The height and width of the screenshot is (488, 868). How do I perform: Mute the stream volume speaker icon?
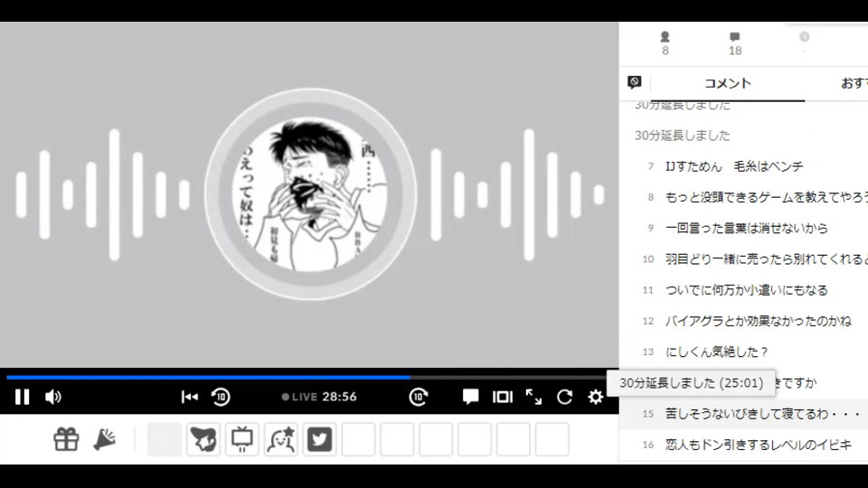point(53,397)
